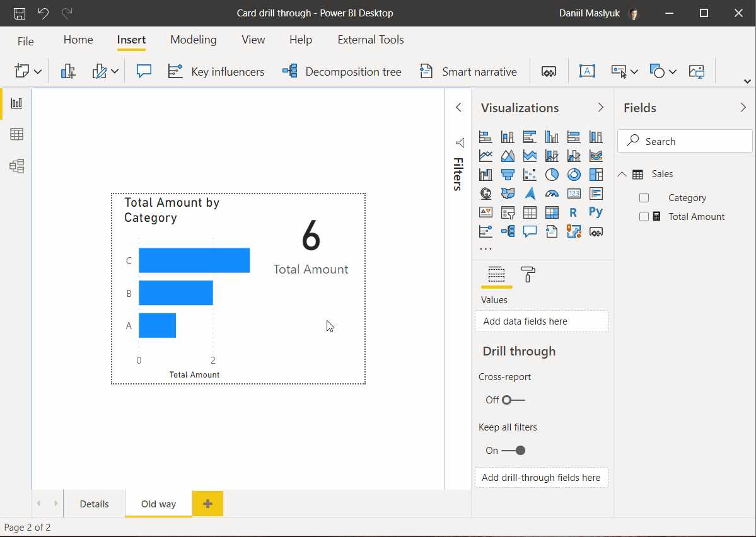Screen dimensions: 756x537
Task: Select the card visual
Action: click(x=574, y=193)
